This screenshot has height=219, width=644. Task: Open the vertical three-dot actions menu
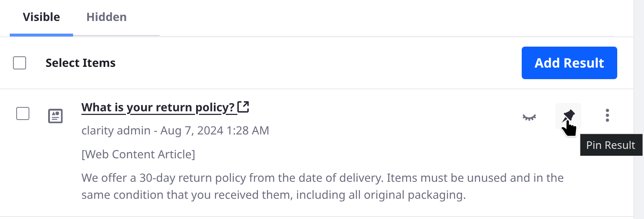point(607,115)
